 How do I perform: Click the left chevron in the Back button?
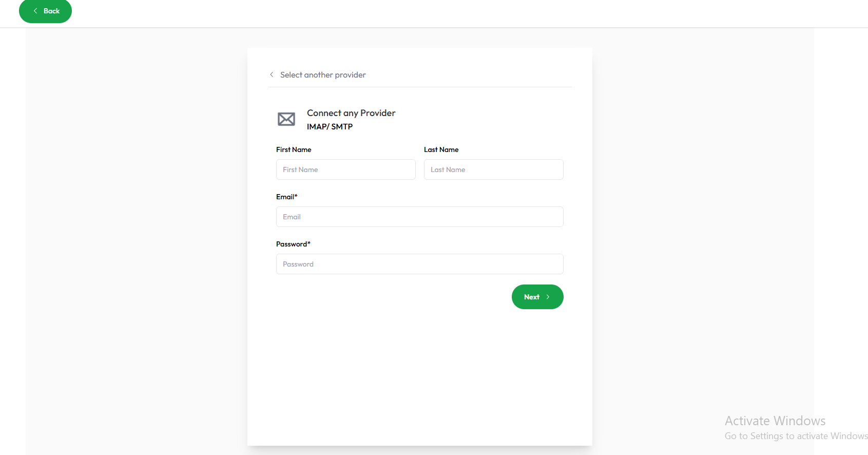click(x=35, y=11)
